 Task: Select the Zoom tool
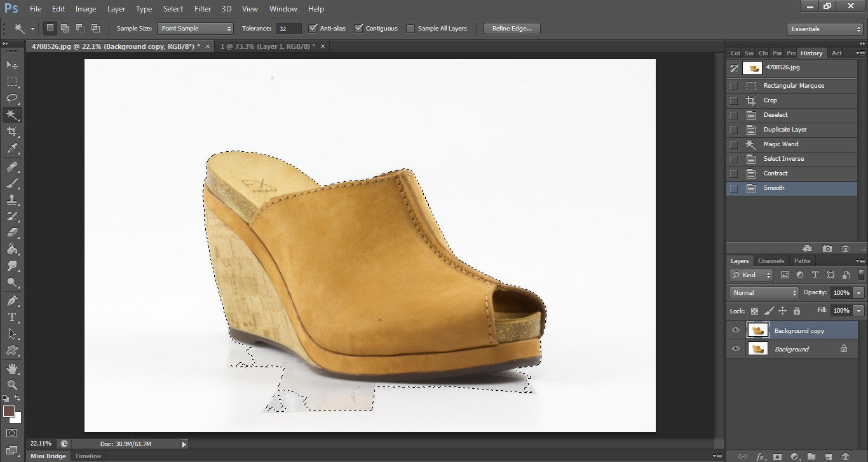[x=13, y=383]
